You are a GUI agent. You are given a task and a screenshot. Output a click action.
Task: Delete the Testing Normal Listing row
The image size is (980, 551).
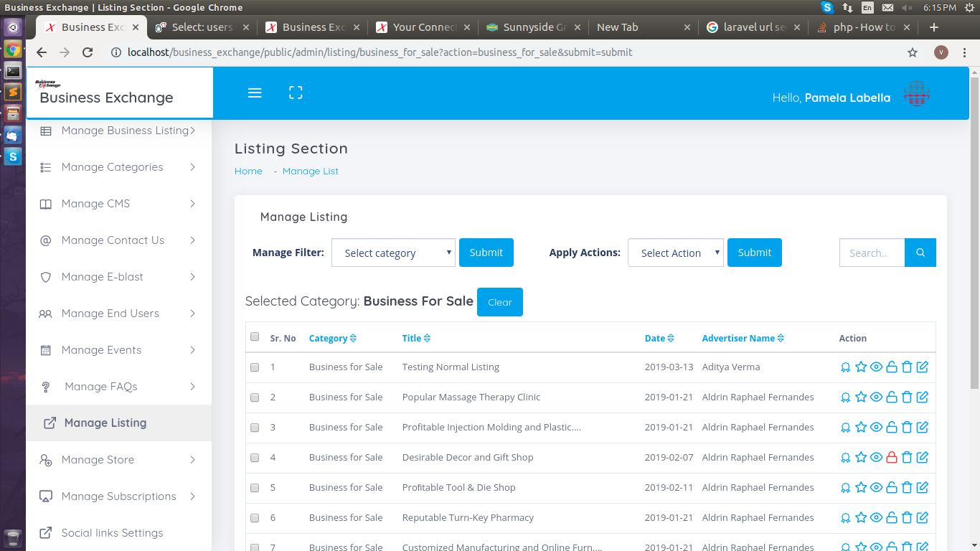(907, 367)
